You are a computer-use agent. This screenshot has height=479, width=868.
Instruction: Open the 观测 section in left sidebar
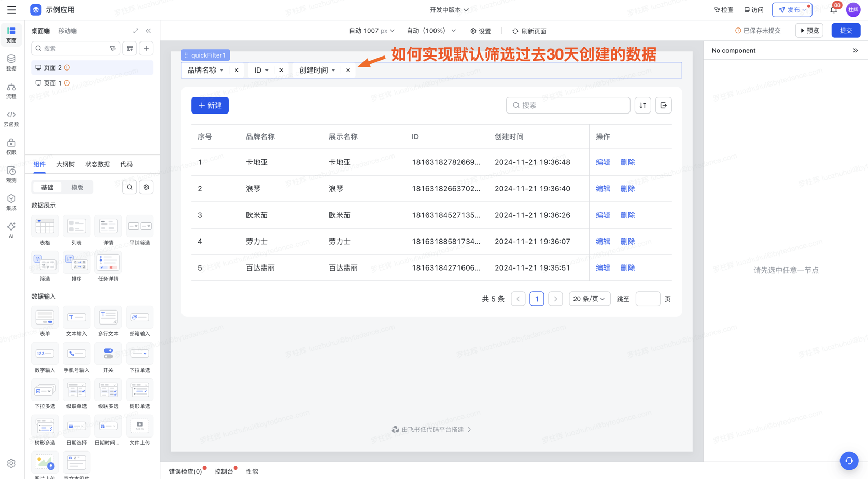pyautogui.click(x=11, y=175)
